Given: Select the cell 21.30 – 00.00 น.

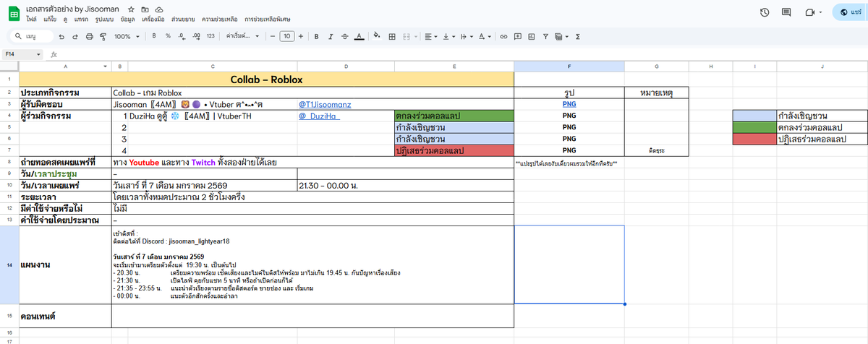Looking at the screenshot, I should [x=405, y=186].
